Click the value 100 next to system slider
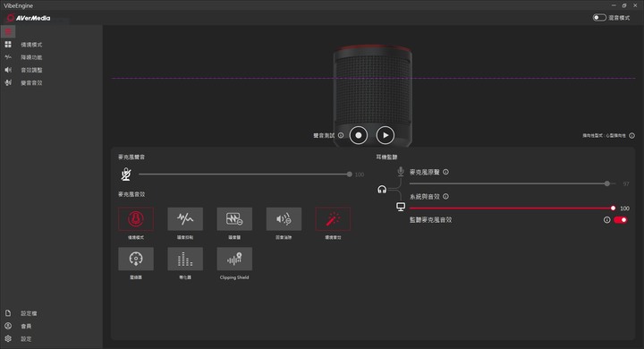This screenshot has height=349, width=644. (624, 209)
